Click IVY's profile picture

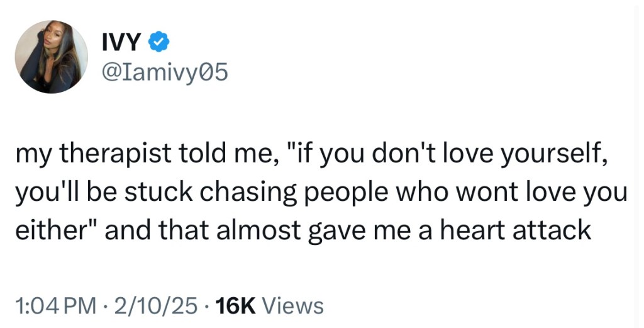point(52,57)
